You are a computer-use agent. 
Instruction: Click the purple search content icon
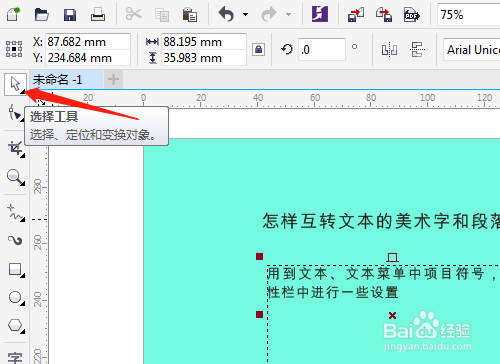(x=320, y=14)
